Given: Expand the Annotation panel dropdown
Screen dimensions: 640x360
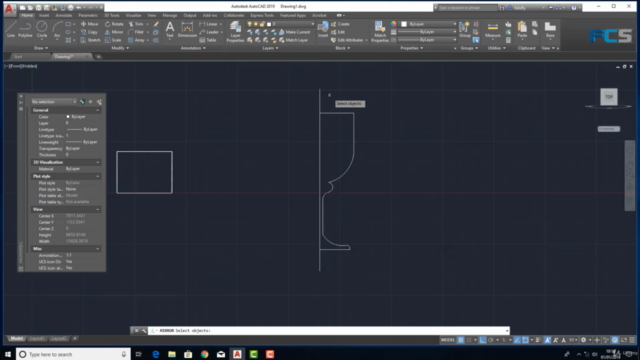Looking at the screenshot, I should tap(193, 48).
